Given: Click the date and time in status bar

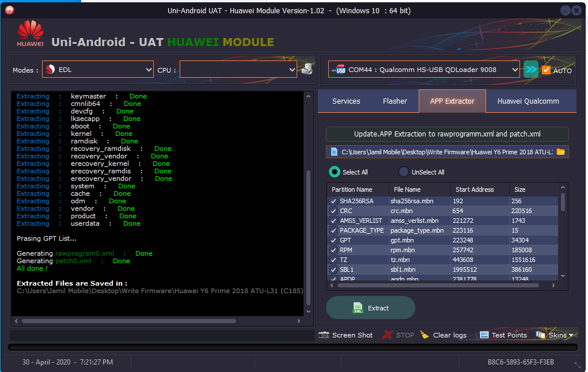Looking at the screenshot, I should pyautogui.click(x=67, y=362).
